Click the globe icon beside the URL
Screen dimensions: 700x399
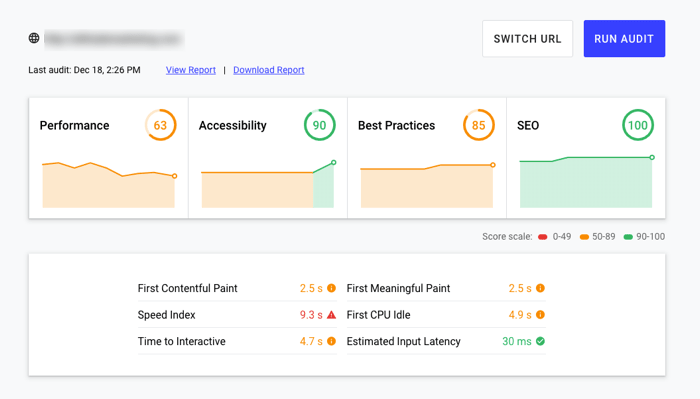34,38
